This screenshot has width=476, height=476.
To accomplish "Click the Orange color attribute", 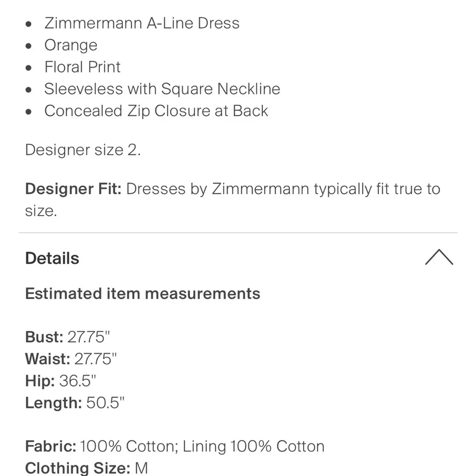I will coord(70,45).
